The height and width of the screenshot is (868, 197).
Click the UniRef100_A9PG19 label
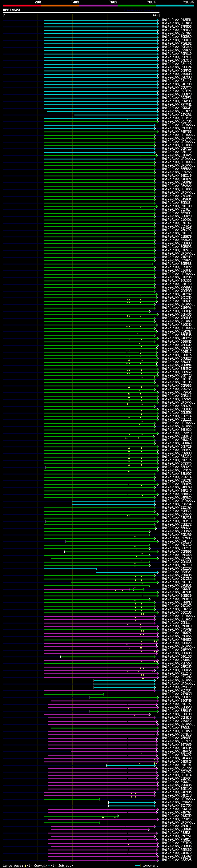point(176,54)
